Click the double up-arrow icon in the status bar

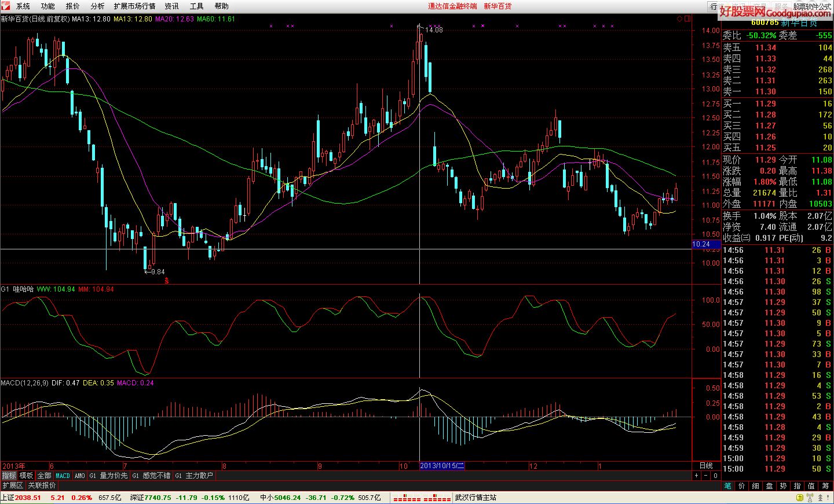coord(820,498)
